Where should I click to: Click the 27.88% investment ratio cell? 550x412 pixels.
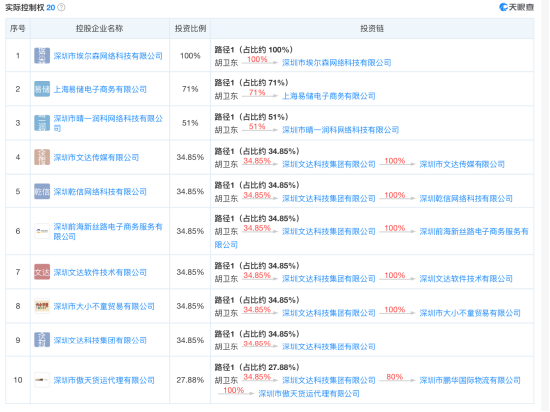[x=190, y=380]
